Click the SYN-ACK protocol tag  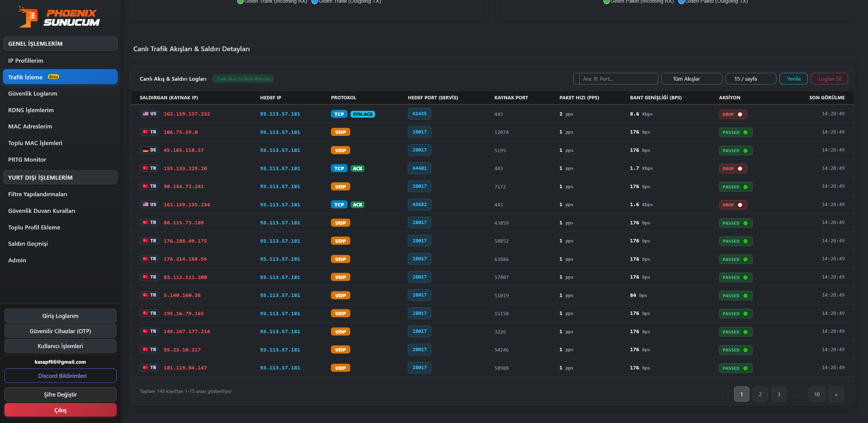click(x=362, y=114)
